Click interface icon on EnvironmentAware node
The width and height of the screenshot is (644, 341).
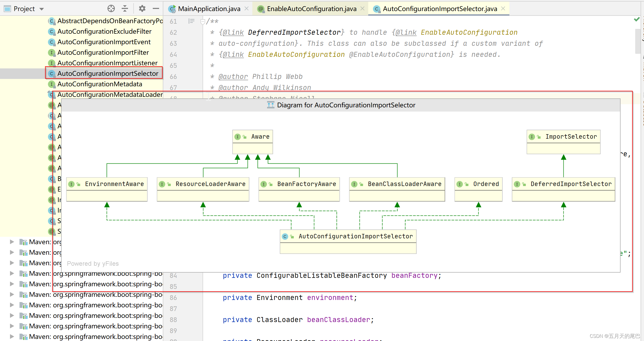pos(71,184)
